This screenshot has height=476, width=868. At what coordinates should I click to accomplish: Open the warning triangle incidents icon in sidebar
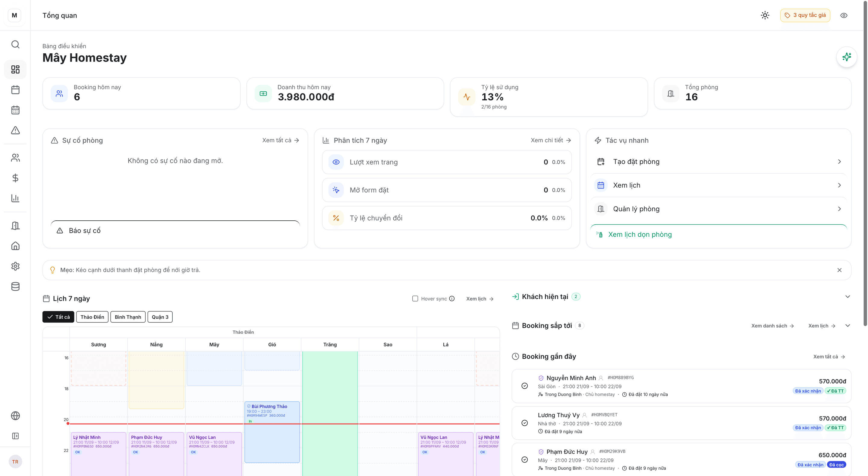coord(15,130)
